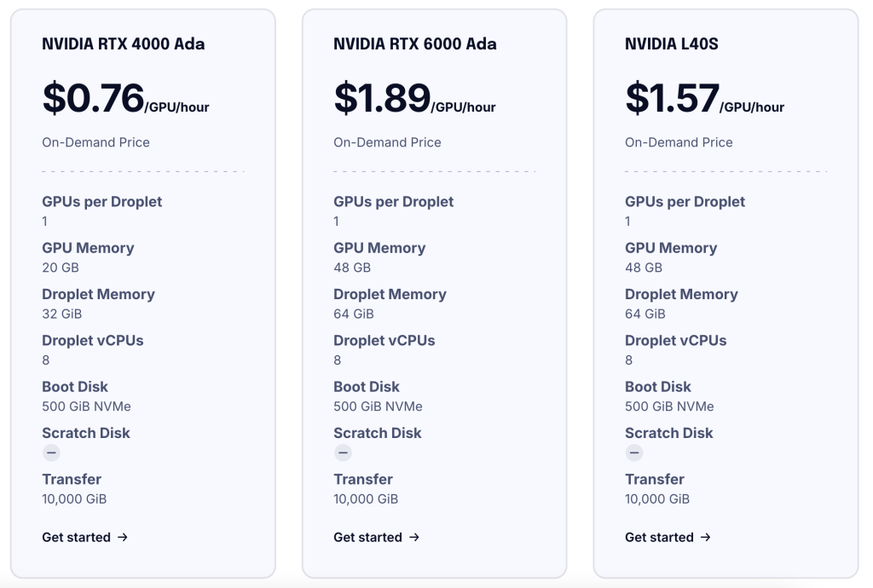
Task: Click the Scratch Disk dash icon for RTX 4000 Ada
Action: pyautogui.click(x=51, y=453)
